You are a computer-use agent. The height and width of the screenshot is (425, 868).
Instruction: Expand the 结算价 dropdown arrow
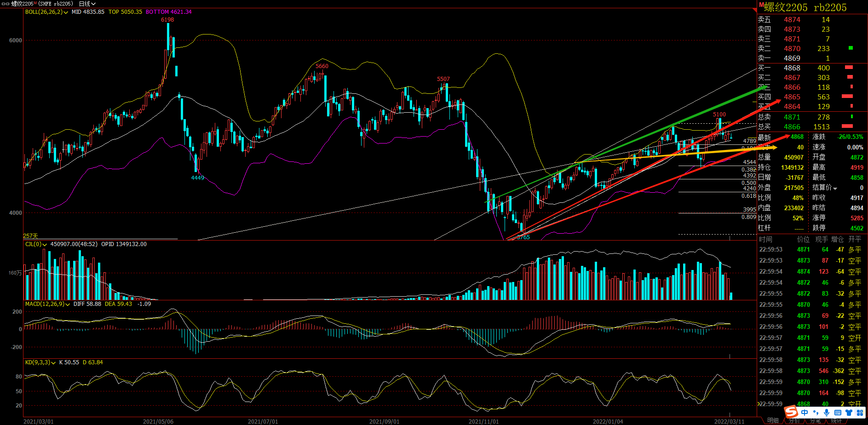click(835, 188)
